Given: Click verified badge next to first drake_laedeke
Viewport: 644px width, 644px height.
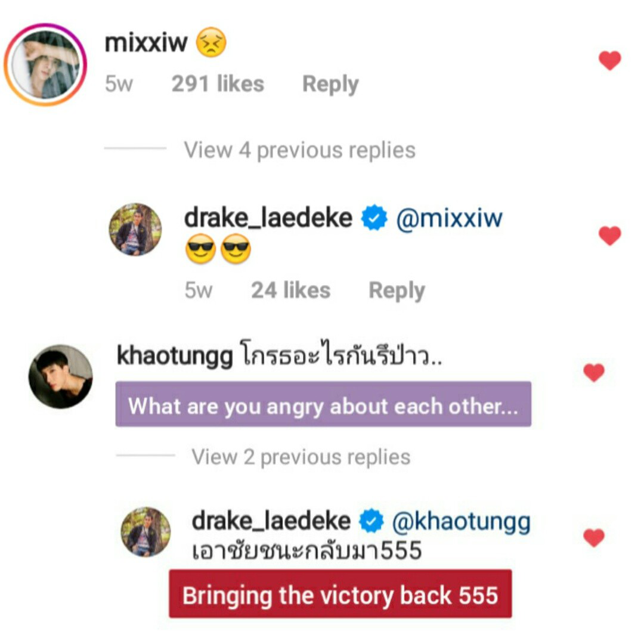Looking at the screenshot, I should (374, 218).
